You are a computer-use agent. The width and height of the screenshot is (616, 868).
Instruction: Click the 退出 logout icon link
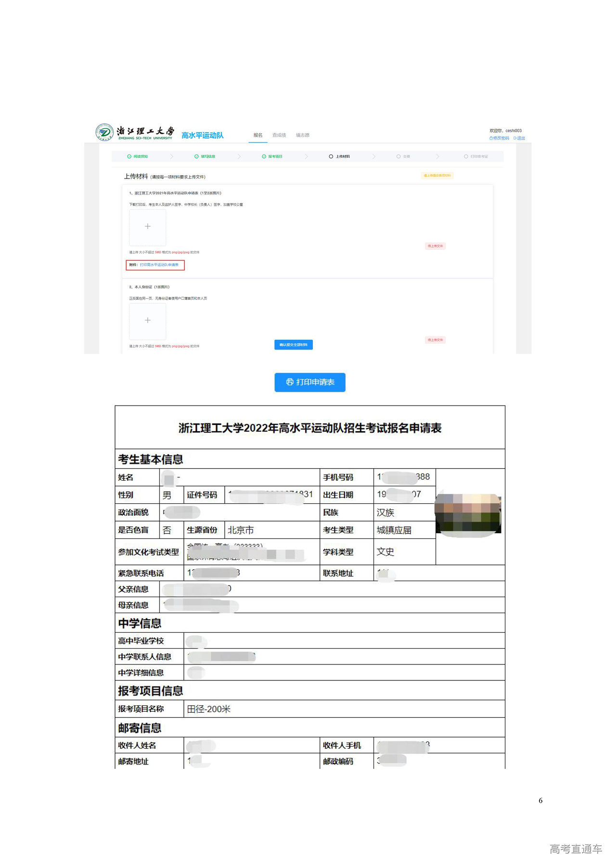pos(519,138)
